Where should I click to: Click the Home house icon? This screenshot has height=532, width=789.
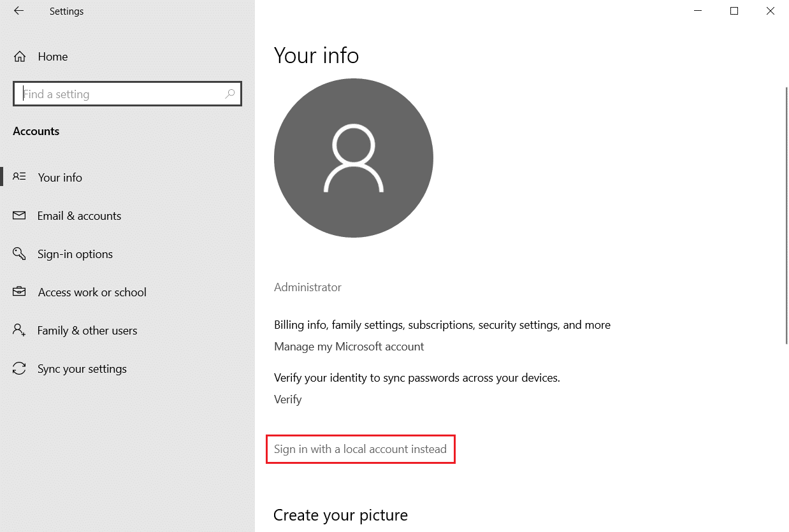click(19, 56)
